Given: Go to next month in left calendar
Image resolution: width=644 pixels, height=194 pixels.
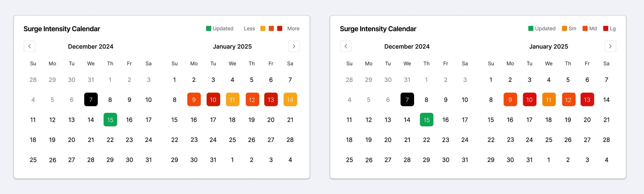Looking at the screenshot, I should [x=294, y=46].
